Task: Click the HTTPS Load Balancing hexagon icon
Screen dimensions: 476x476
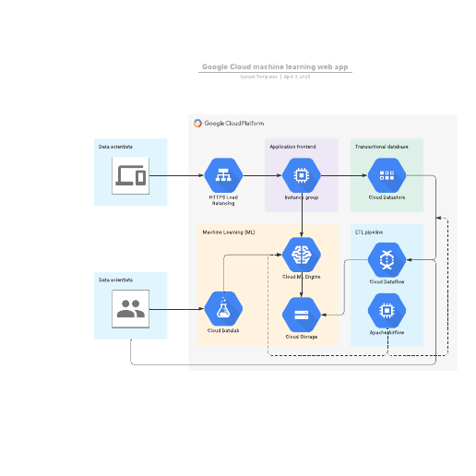Action: pos(223,175)
